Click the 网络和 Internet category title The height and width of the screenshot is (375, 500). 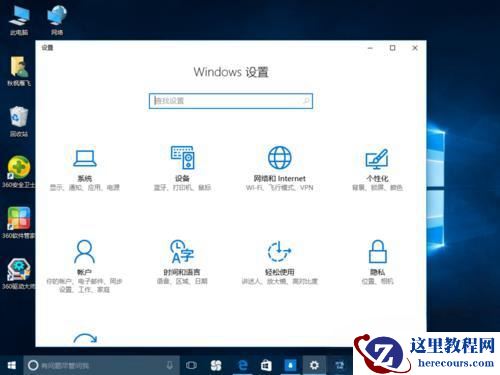click(279, 178)
